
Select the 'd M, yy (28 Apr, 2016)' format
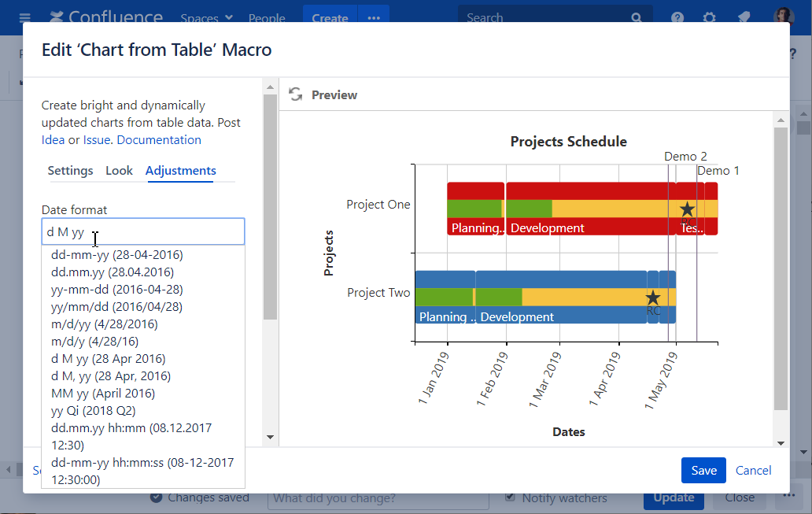110,376
